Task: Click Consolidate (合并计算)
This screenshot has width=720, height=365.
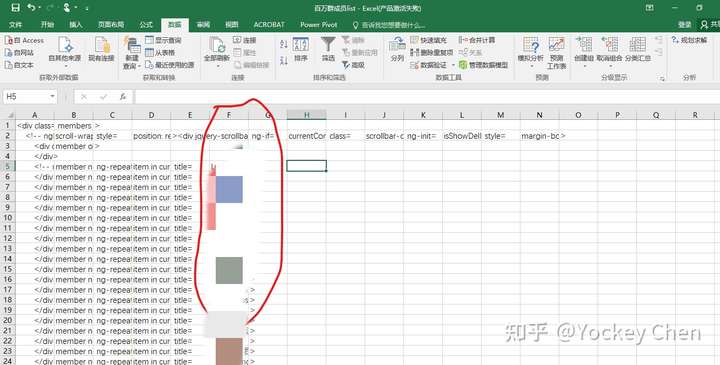Action: [477, 40]
